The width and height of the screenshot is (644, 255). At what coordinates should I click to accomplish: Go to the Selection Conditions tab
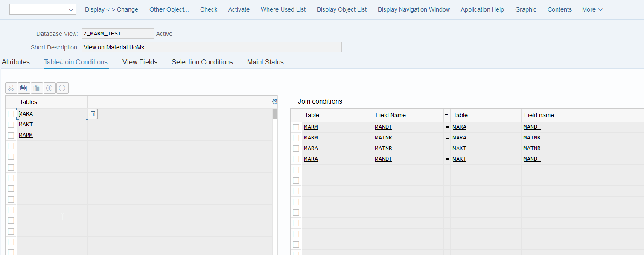pos(202,62)
